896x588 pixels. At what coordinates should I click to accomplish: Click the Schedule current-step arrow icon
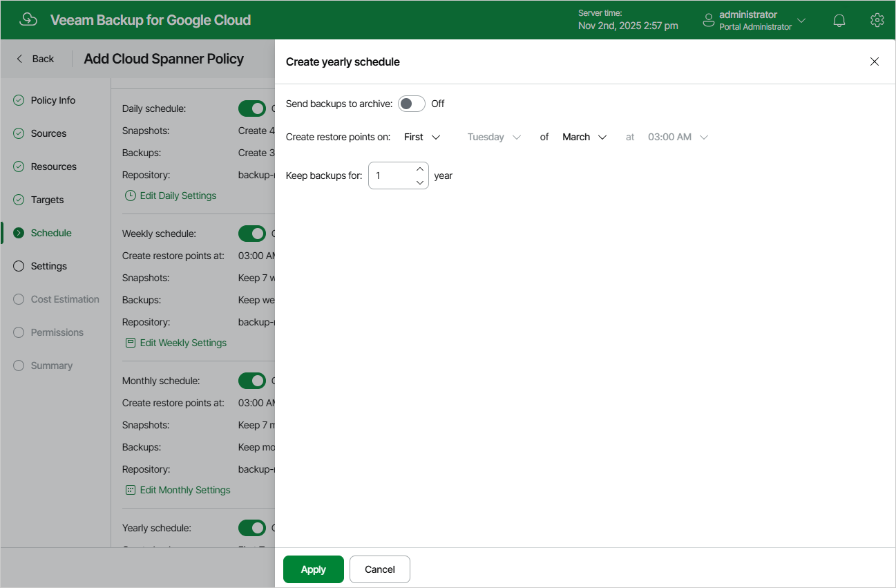click(x=19, y=233)
